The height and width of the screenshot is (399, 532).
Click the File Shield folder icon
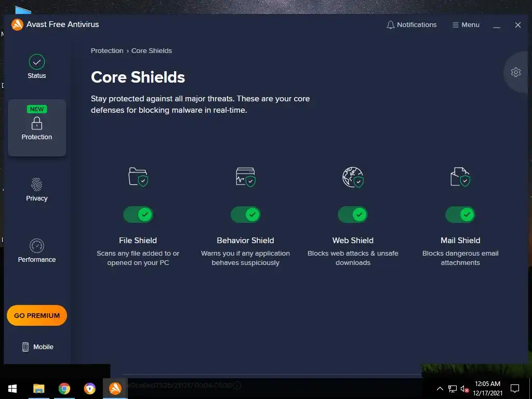click(138, 177)
